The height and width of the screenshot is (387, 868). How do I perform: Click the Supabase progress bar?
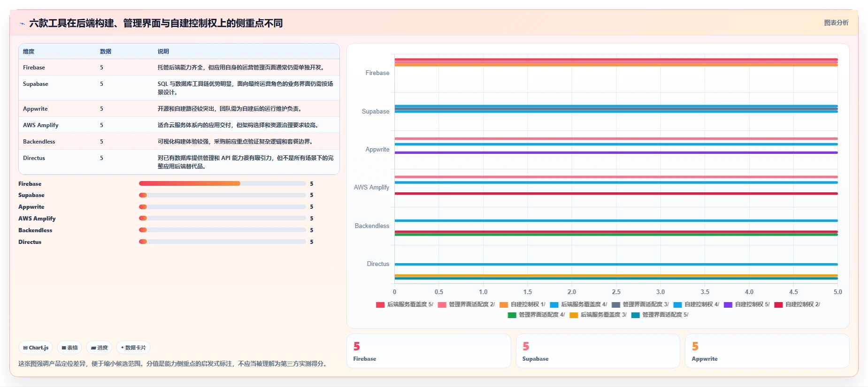coord(223,195)
